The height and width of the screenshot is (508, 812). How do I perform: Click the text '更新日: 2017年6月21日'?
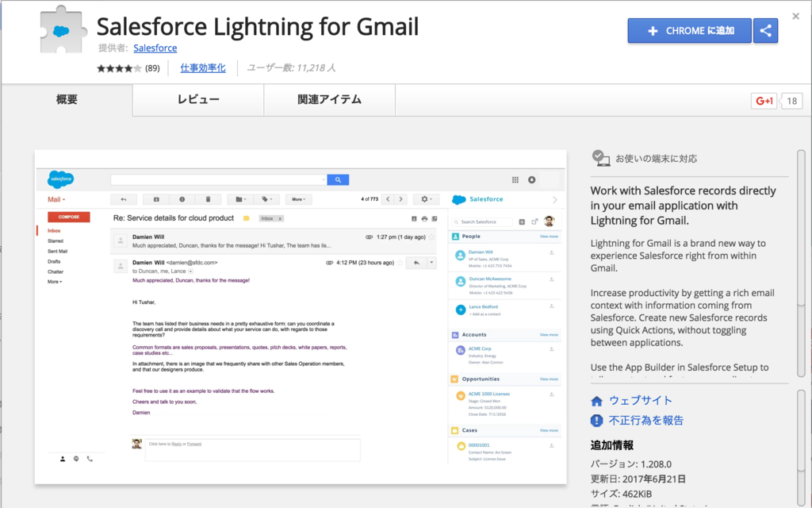pos(638,479)
